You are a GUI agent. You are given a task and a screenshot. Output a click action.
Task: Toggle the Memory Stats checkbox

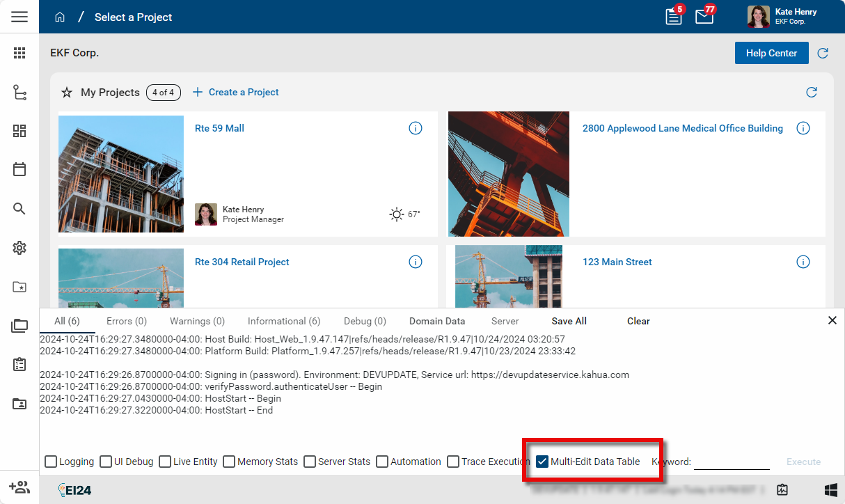click(x=229, y=462)
